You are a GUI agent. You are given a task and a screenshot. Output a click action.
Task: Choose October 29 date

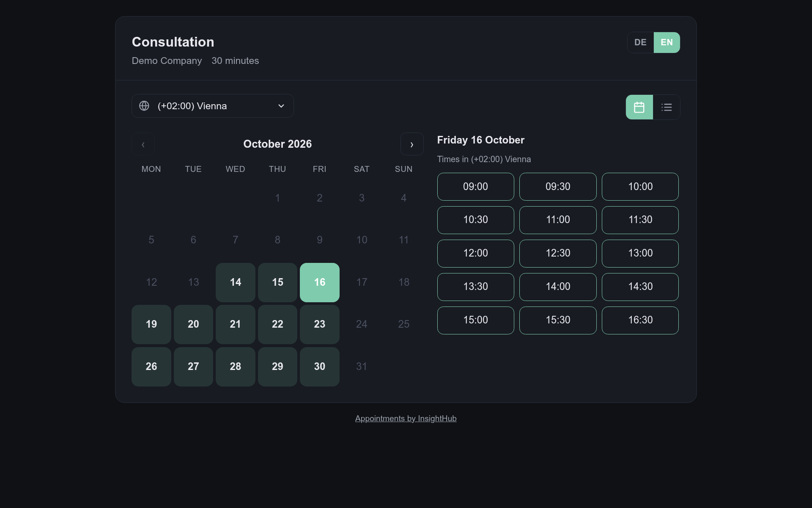(277, 367)
